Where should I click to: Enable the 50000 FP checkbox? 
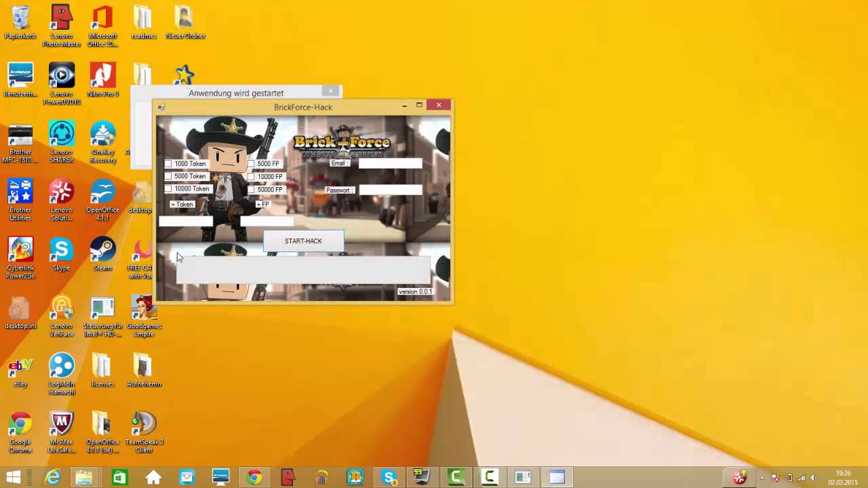click(x=251, y=190)
